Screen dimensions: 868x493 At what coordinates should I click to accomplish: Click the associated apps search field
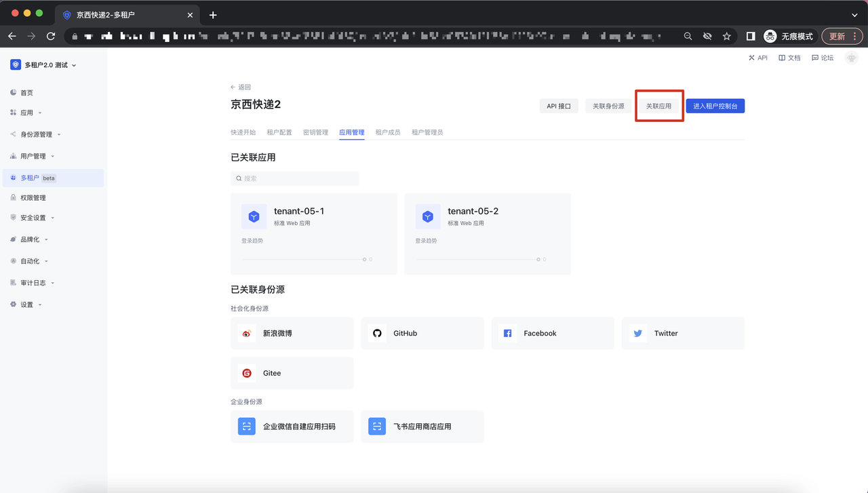[295, 178]
